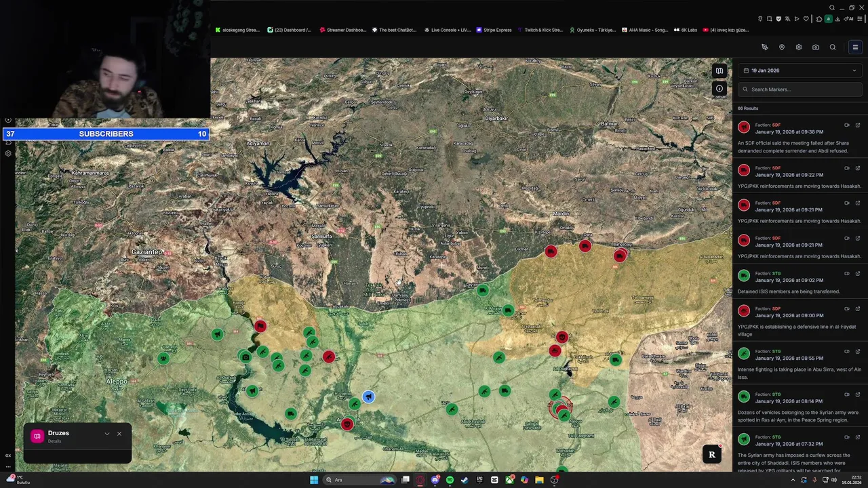This screenshot has width=868, height=488.
Task: Open video for 09:00 PM SDF entry
Action: (846, 308)
